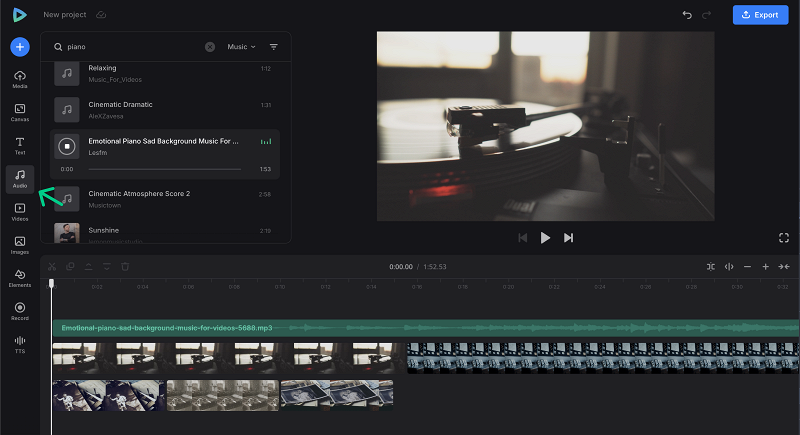Open the Videos panel in the sidebar
Screen dimensions: 800x435
coord(20,212)
